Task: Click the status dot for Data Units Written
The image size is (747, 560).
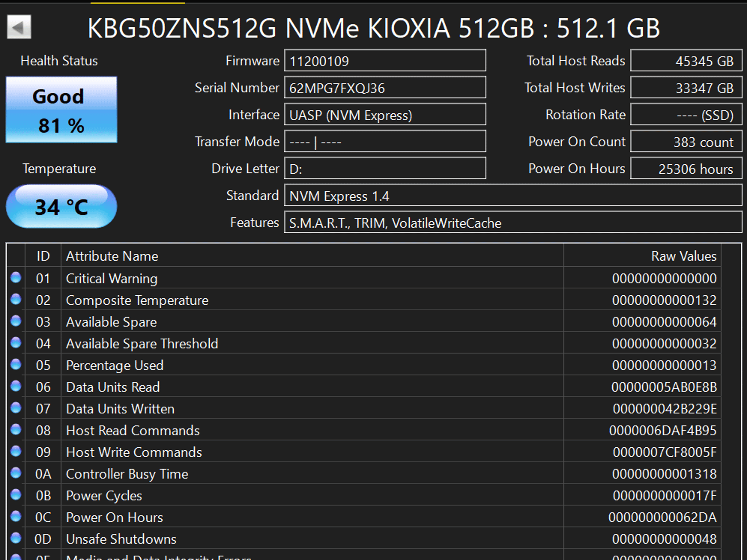Action: [16, 408]
